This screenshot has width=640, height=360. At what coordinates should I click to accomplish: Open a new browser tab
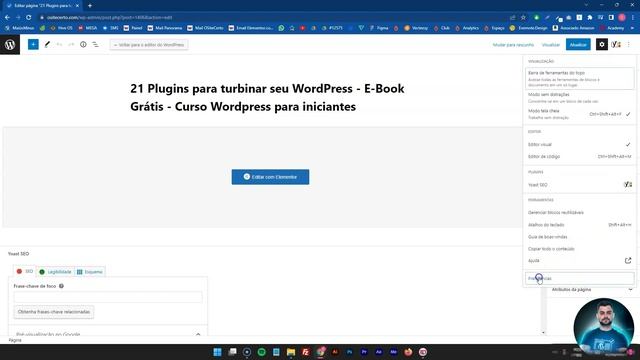pyautogui.click(x=90, y=6)
